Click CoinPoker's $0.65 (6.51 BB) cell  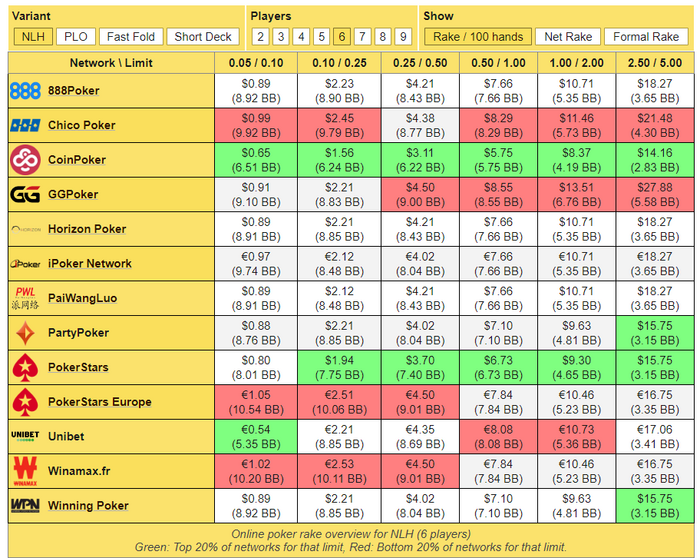point(256,160)
